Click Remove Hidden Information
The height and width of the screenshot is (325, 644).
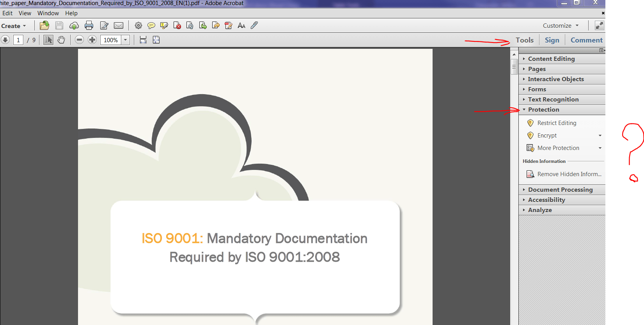point(569,174)
